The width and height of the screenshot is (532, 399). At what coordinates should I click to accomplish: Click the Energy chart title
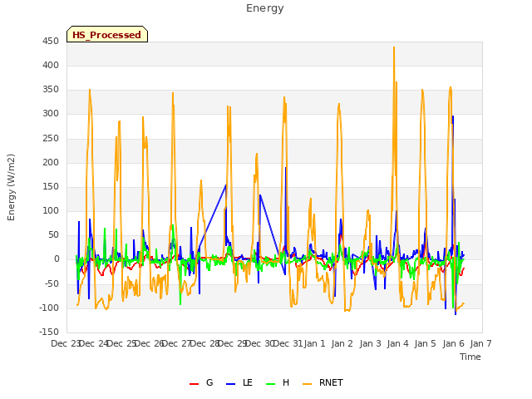click(265, 8)
